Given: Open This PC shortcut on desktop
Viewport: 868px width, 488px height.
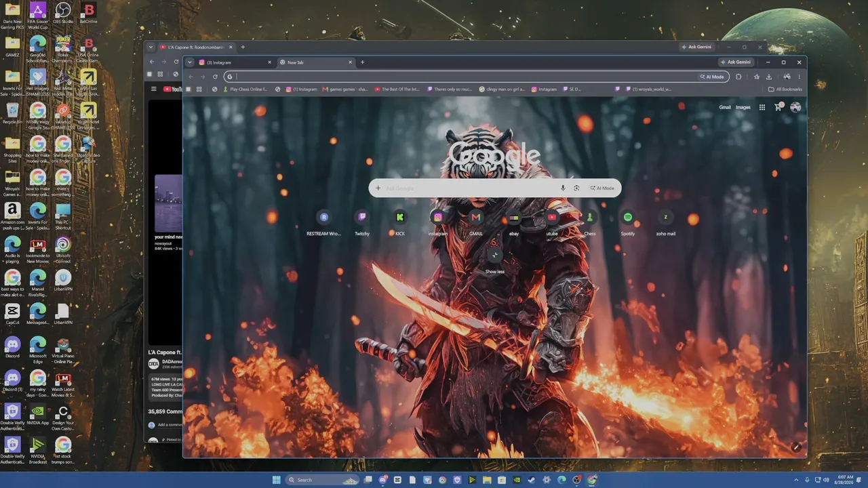Looking at the screenshot, I should 63,217.
